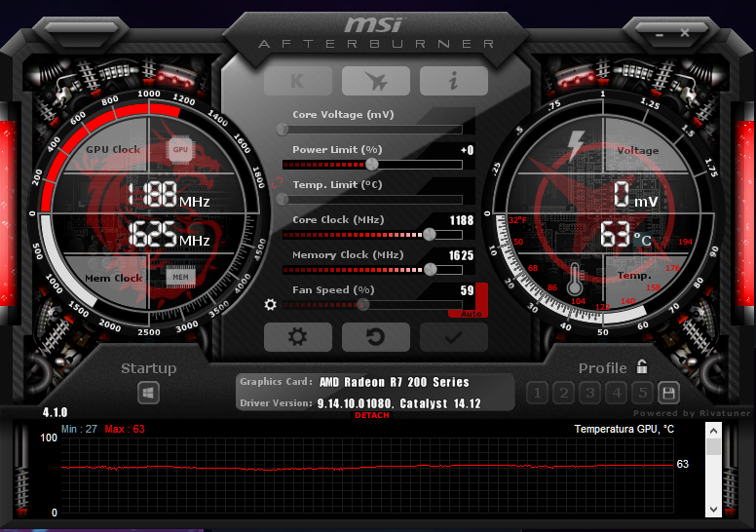Save profile with the floppy disk icon
The height and width of the screenshot is (532, 756).
click(668, 393)
